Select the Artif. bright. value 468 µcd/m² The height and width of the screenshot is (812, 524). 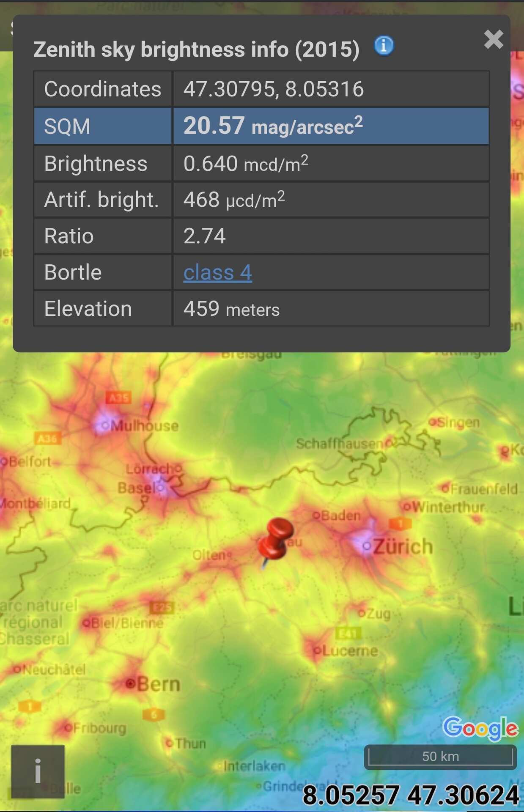[234, 200]
